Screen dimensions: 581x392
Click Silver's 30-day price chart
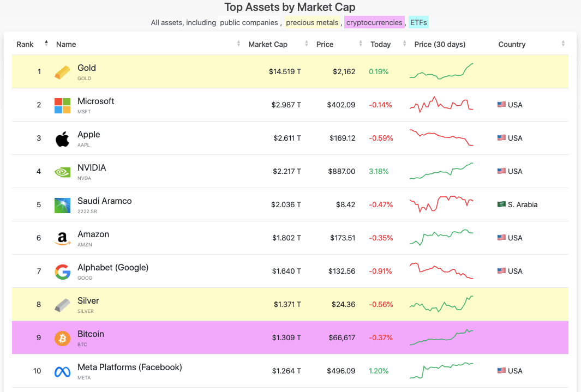click(441, 304)
